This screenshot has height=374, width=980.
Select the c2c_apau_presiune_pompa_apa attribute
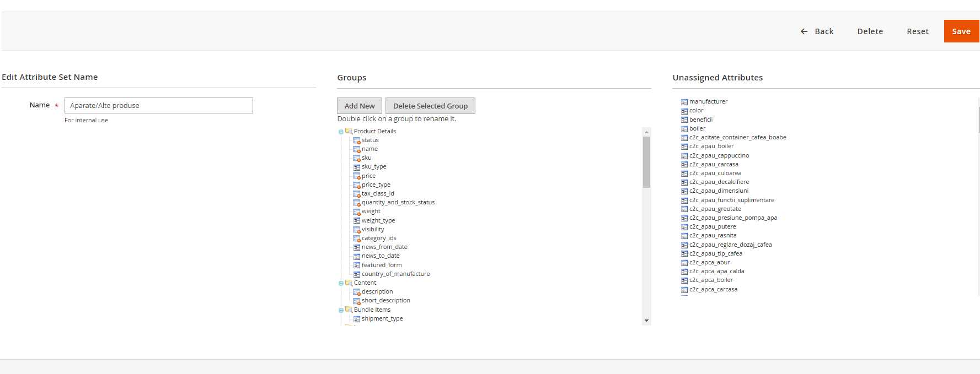(733, 218)
